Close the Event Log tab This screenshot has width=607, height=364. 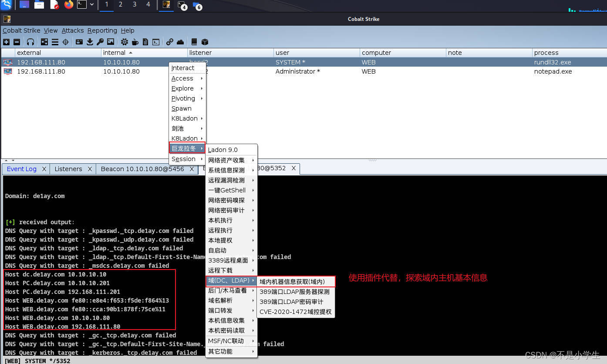[x=44, y=169]
